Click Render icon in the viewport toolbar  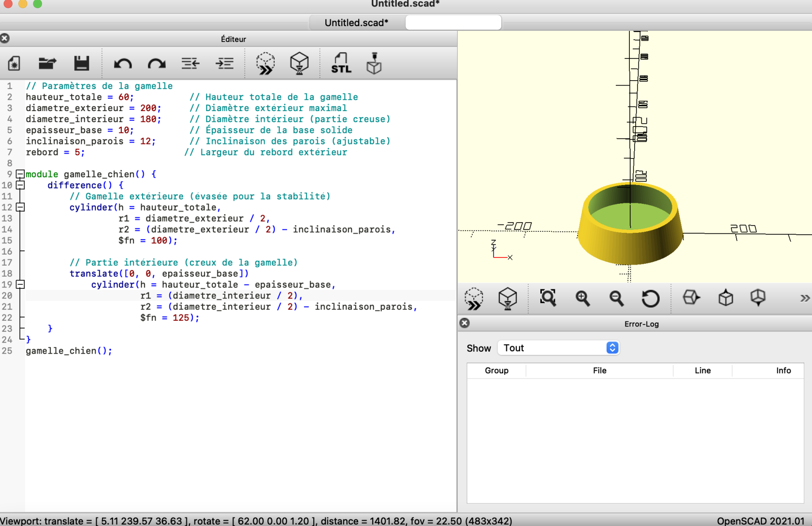click(507, 299)
